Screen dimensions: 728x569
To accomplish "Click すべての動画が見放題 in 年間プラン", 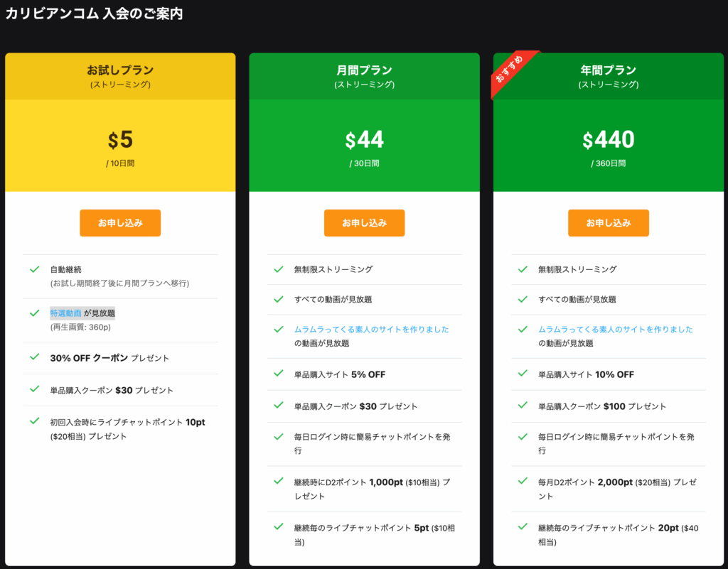I will pyautogui.click(x=577, y=300).
